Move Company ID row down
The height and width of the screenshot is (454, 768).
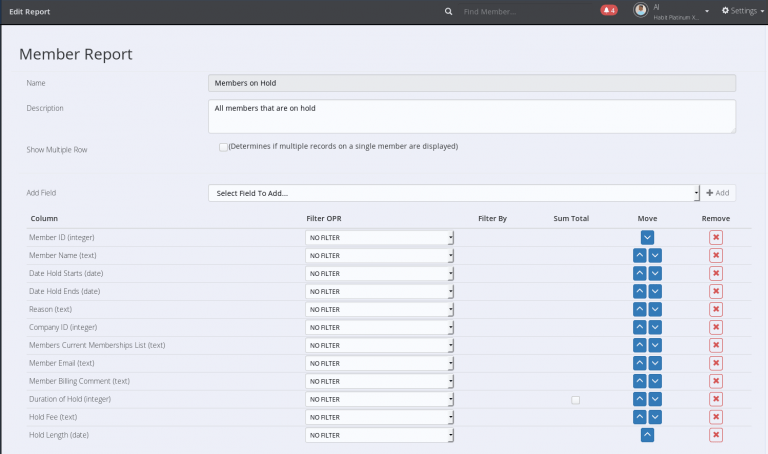coord(655,327)
